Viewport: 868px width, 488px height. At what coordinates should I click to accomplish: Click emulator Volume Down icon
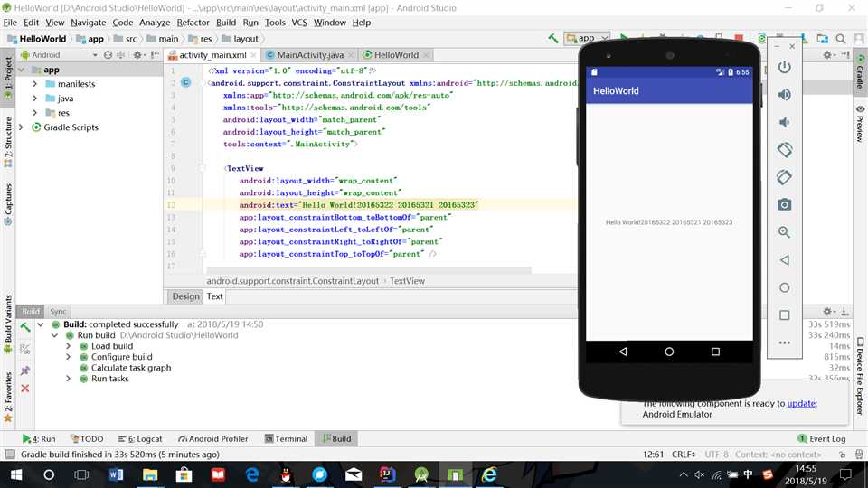(x=785, y=122)
